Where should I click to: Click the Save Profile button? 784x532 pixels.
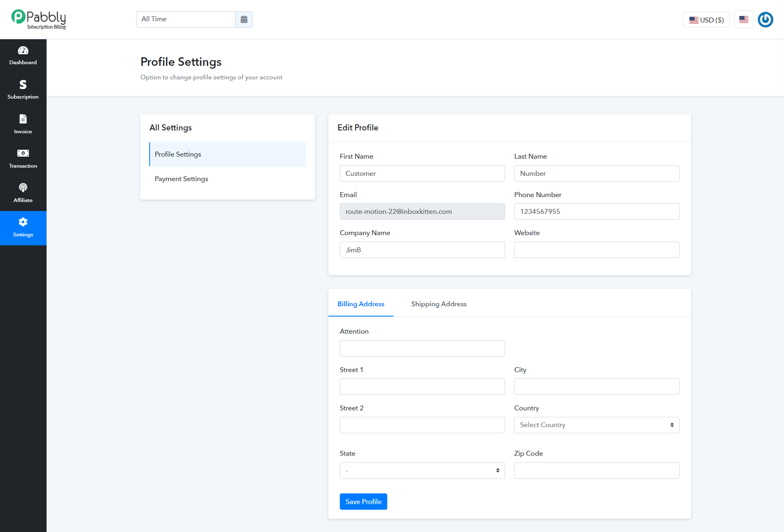(x=363, y=502)
